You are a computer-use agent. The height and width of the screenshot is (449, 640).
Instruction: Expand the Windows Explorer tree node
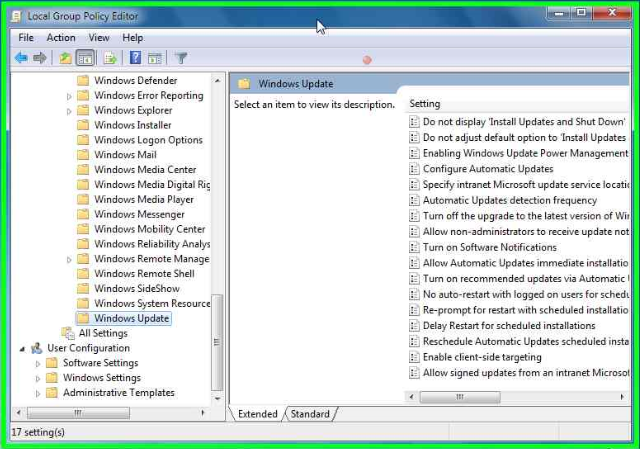(69, 111)
